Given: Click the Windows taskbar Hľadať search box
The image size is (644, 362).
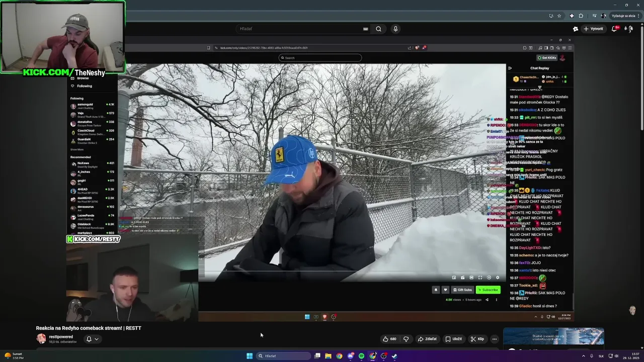Looking at the screenshot, I should point(283,356).
